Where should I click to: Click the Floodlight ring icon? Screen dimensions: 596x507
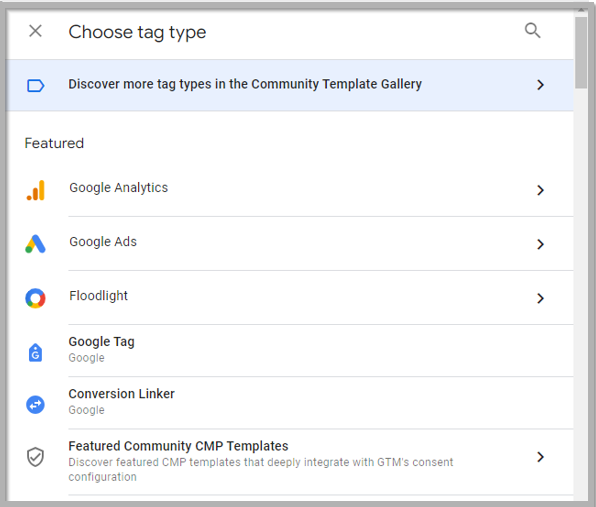35,298
